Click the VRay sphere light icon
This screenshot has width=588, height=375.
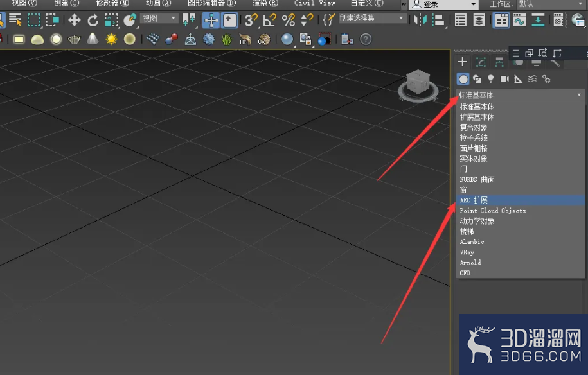pyautogui.click(x=56, y=39)
